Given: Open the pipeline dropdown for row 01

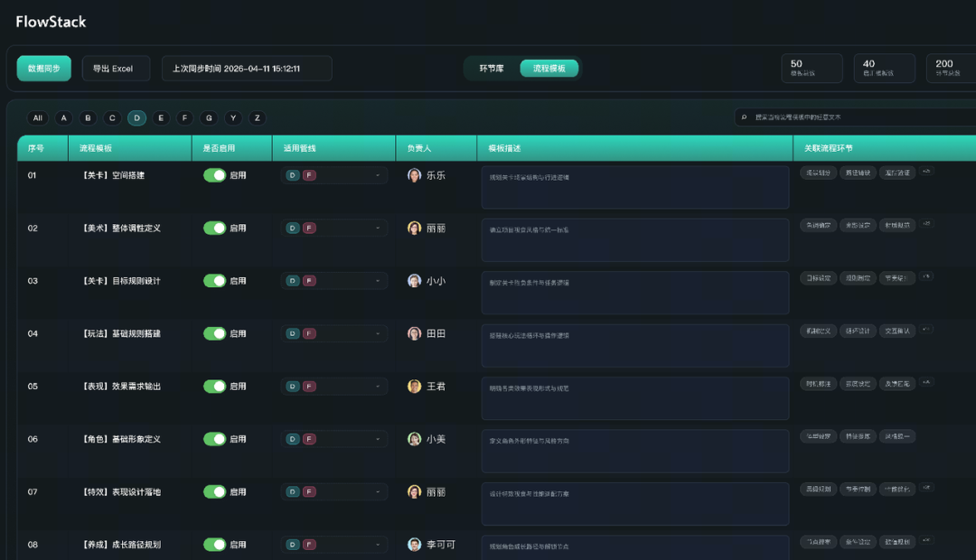Looking at the screenshot, I should (x=334, y=175).
